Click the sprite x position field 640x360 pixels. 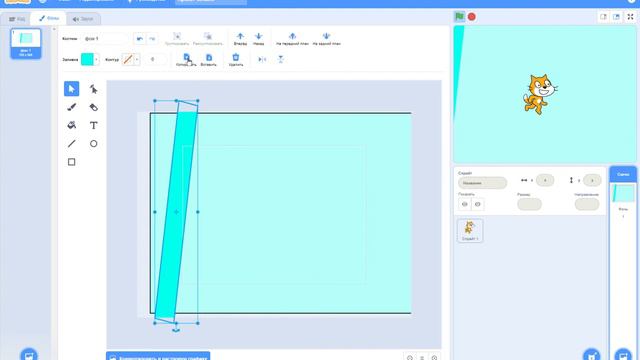544,180
